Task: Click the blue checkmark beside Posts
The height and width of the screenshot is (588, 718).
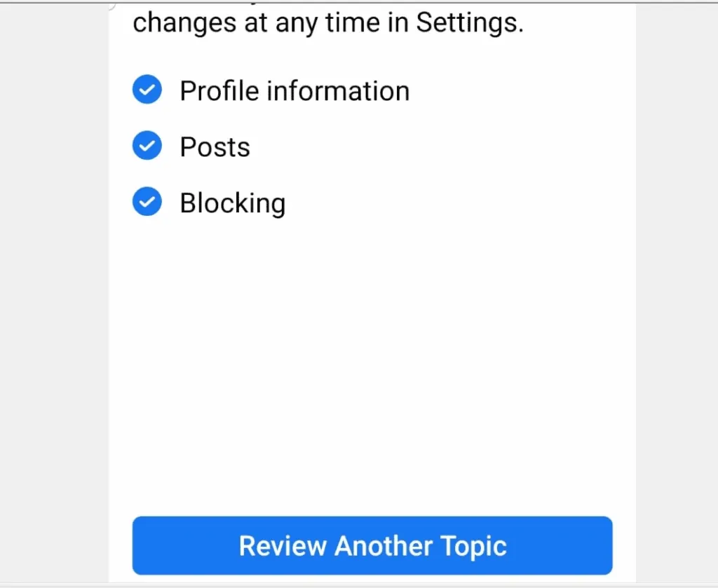Action: pos(147,146)
